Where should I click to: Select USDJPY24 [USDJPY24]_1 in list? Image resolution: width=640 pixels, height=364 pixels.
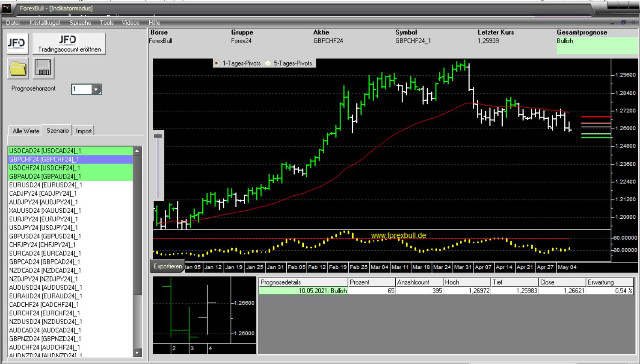pyautogui.click(x=71, y=228)
